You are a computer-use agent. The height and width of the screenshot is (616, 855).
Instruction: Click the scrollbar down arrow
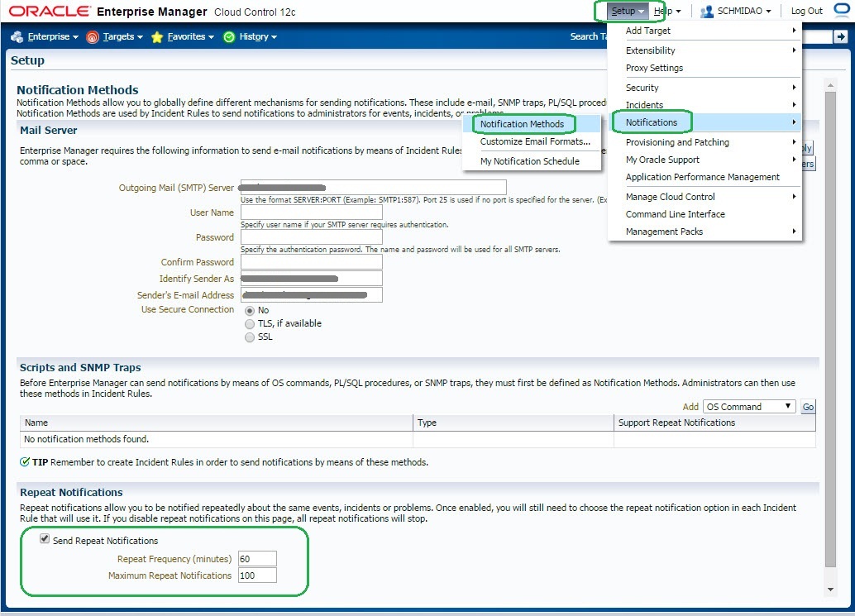(x=831, y=589)
